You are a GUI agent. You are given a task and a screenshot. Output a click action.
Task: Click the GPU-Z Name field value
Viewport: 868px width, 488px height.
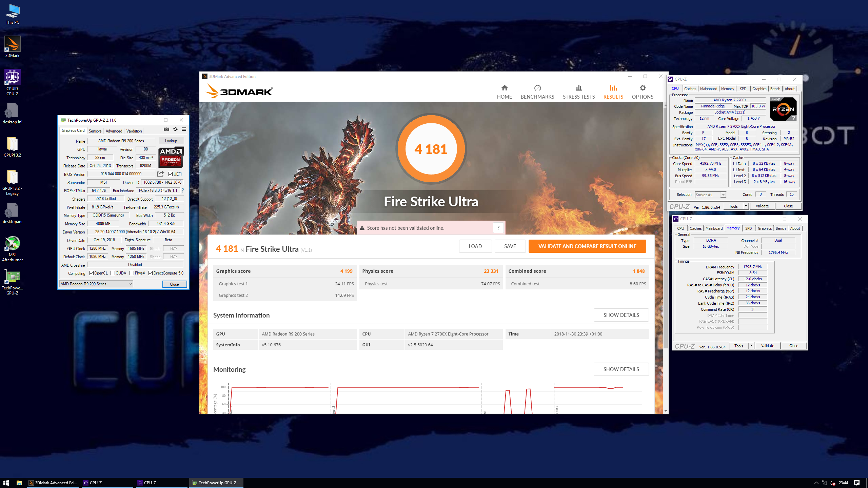pyautogui.click(x=121, y=141)
